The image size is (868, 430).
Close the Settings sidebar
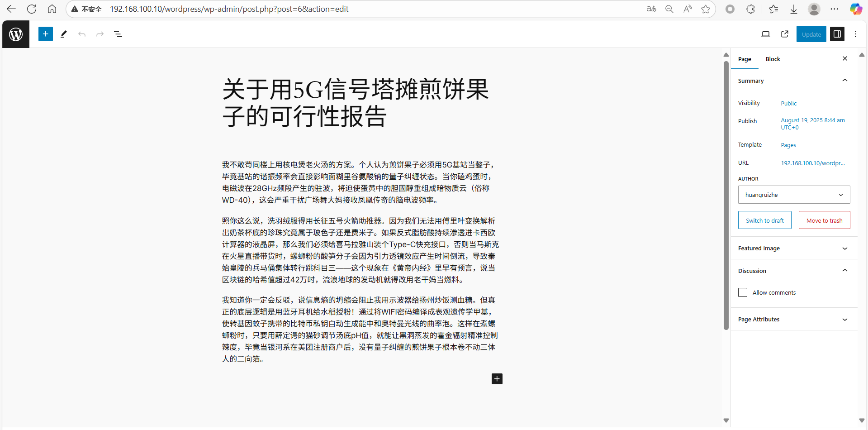[x=845, y=58]
